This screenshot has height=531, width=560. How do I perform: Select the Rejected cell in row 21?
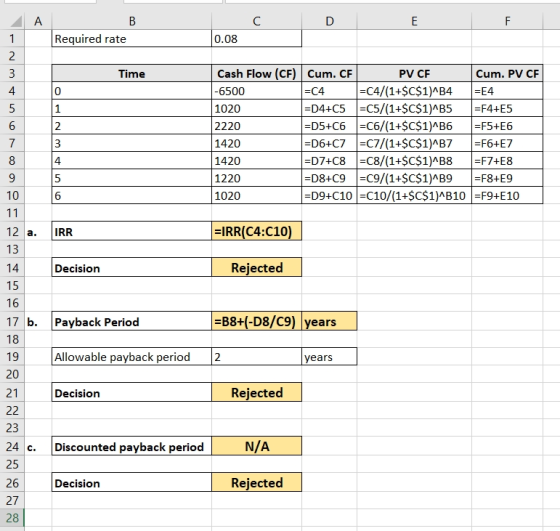pyautogui.click(x=256, y=392)
